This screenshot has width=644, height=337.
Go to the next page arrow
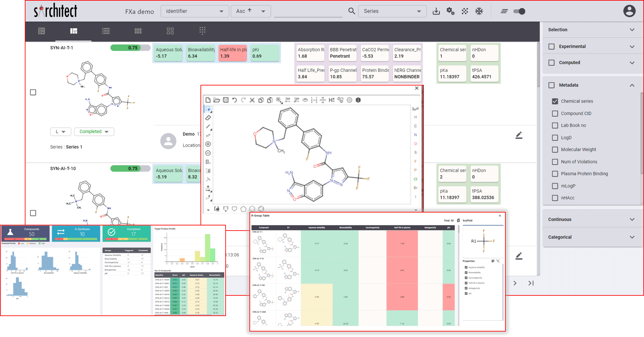[515, 283]
